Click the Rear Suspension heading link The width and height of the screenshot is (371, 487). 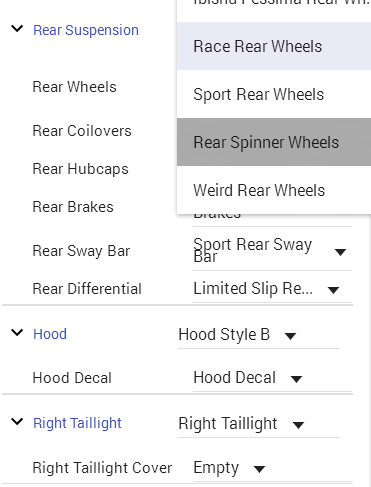pyautogui.click(x=86, y=30)
